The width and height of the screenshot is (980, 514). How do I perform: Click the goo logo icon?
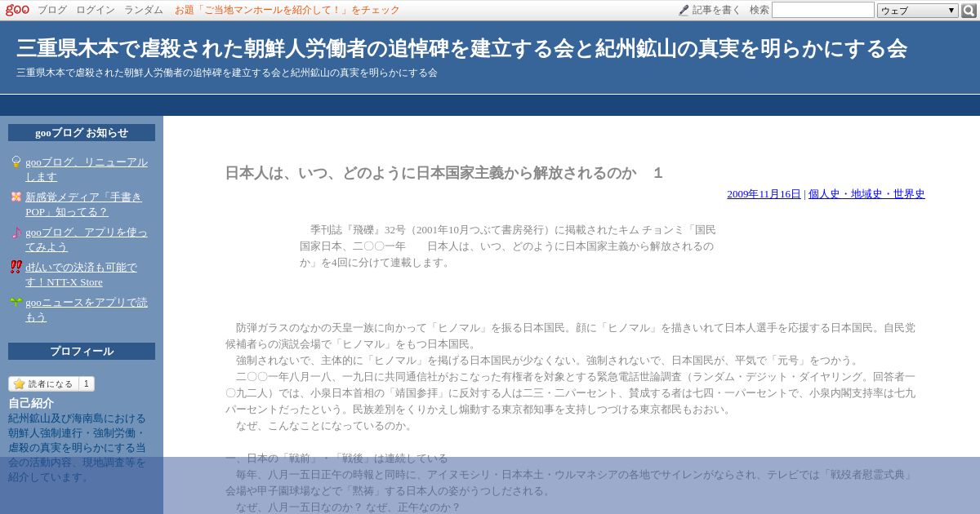tap(17, 10)
